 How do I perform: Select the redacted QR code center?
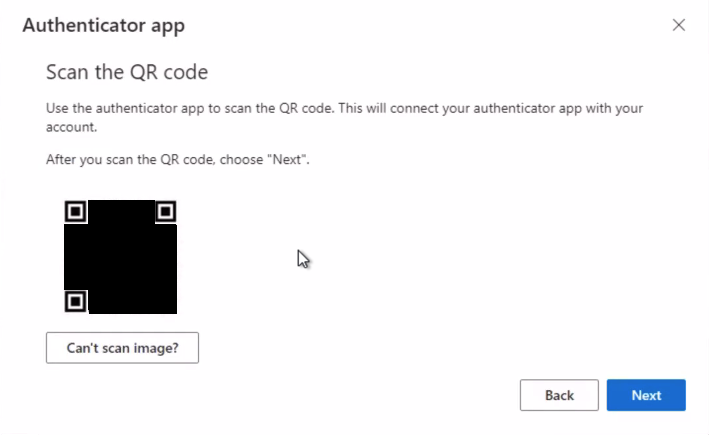[120, 257]
